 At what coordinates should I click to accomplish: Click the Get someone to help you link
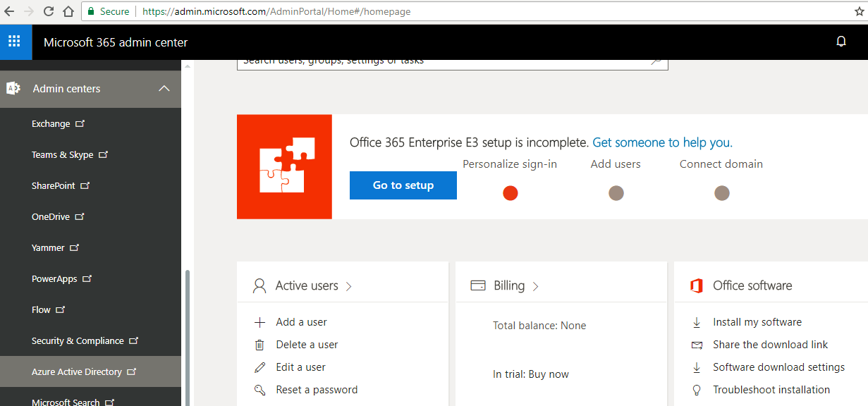[661, 142]
